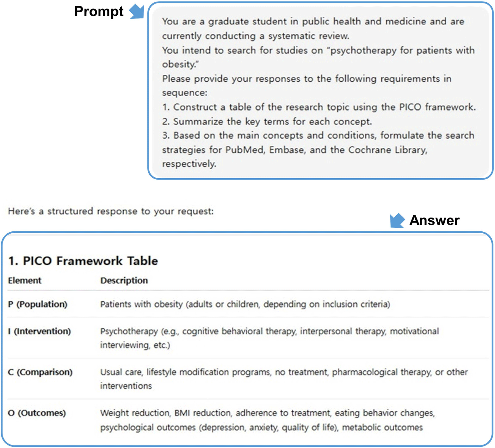Select the "P (Population)" row label
The width and height of the screenshot is (495, 448).
click(x=38, y=304)
